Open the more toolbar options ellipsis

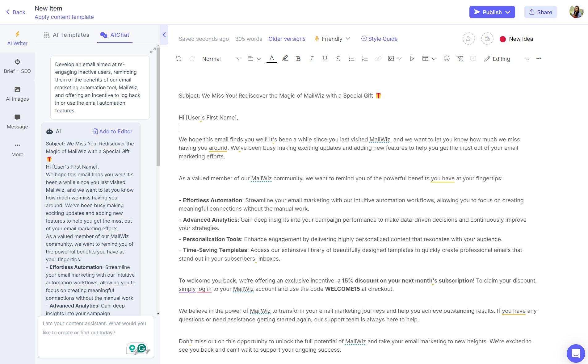point(539,59)
